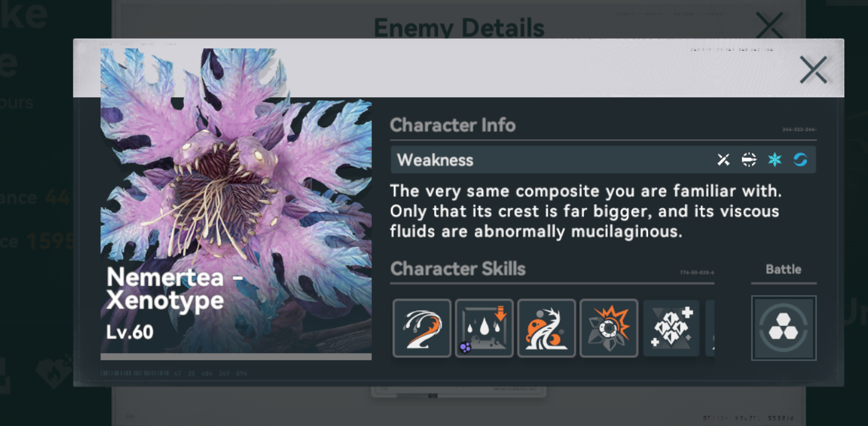Close the Nemertea enemy info popup
Screen dimensions: 868x426
[x=813, y=70]
